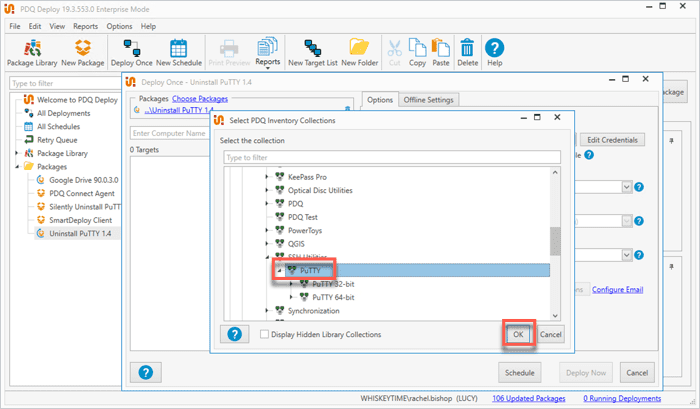The height and width of the screenshot is (409, 700).
Task: Open the Package Library toolbar icon
Action: point(32,53)
